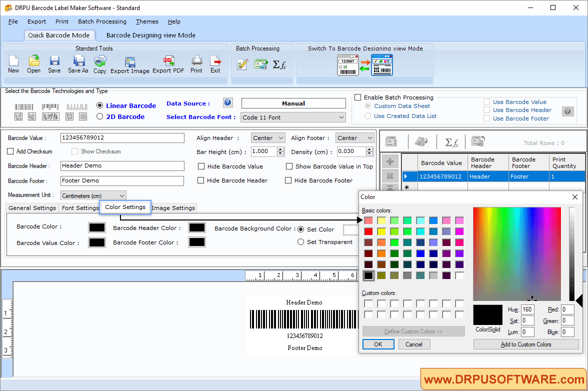Open batch processing edit sheet icon
The height and width of the screenshot is (391, 588).
(242, 64)
